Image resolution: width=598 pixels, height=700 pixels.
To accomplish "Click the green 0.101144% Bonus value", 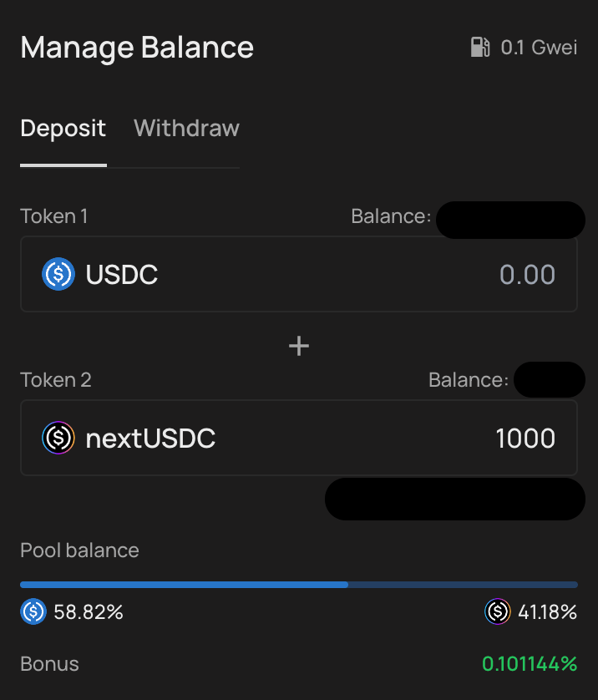I will 530,664.
